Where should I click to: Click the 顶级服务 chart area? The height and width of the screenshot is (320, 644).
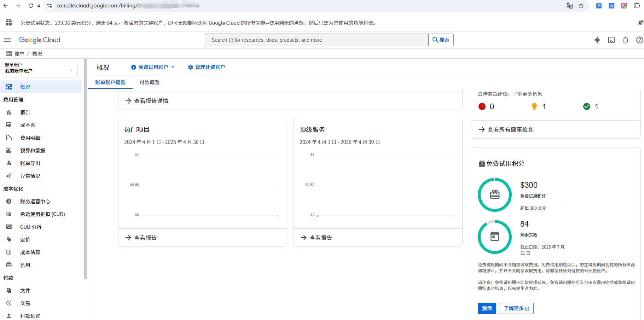[379, 185]
